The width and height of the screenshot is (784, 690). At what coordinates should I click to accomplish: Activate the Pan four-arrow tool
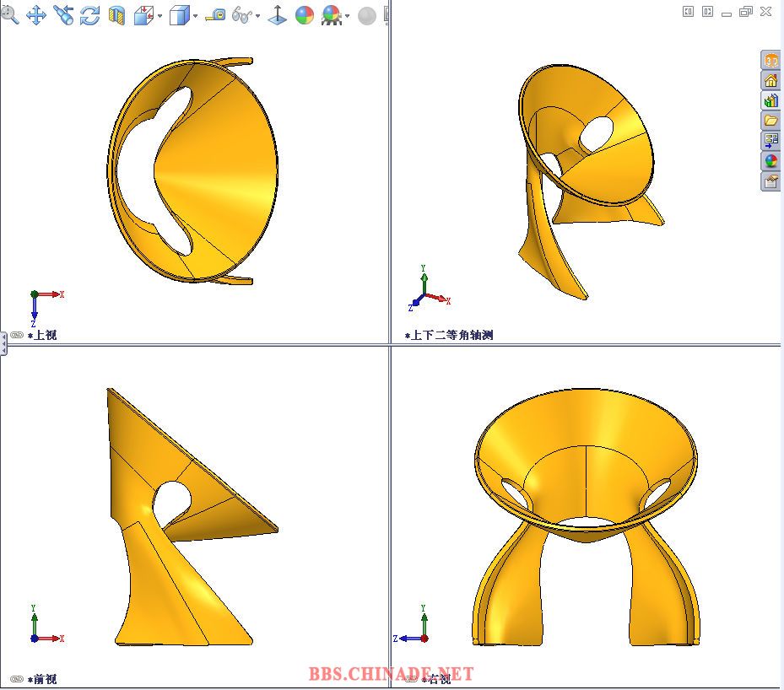pyautogui.click(x=36, y=15)
